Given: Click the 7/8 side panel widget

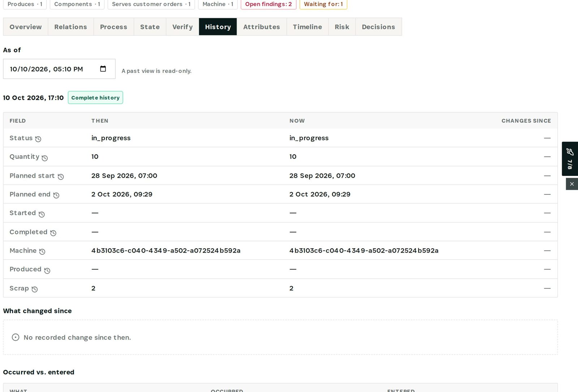Looking at the screenshot, I should [570, 159].
